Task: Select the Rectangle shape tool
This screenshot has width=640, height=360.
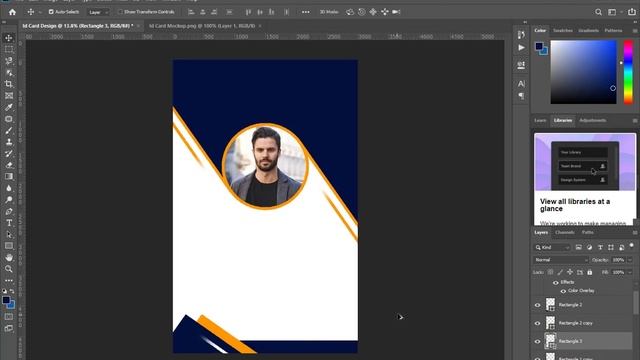Action: click(9, 246)
